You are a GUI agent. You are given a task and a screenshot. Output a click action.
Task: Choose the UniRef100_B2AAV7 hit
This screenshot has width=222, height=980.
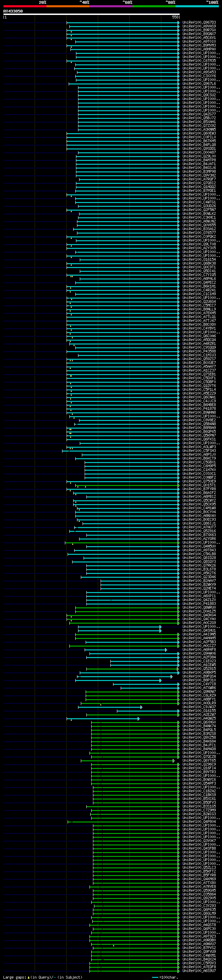point(199,581)
